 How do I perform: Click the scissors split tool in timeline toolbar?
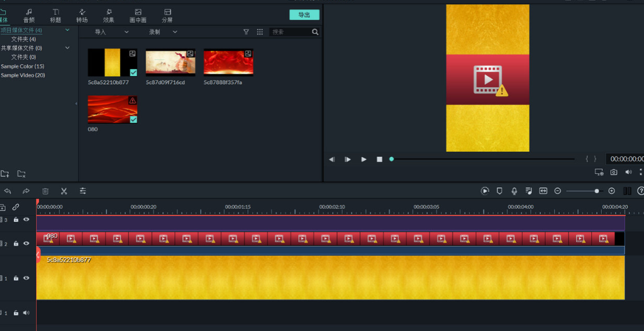64,191
